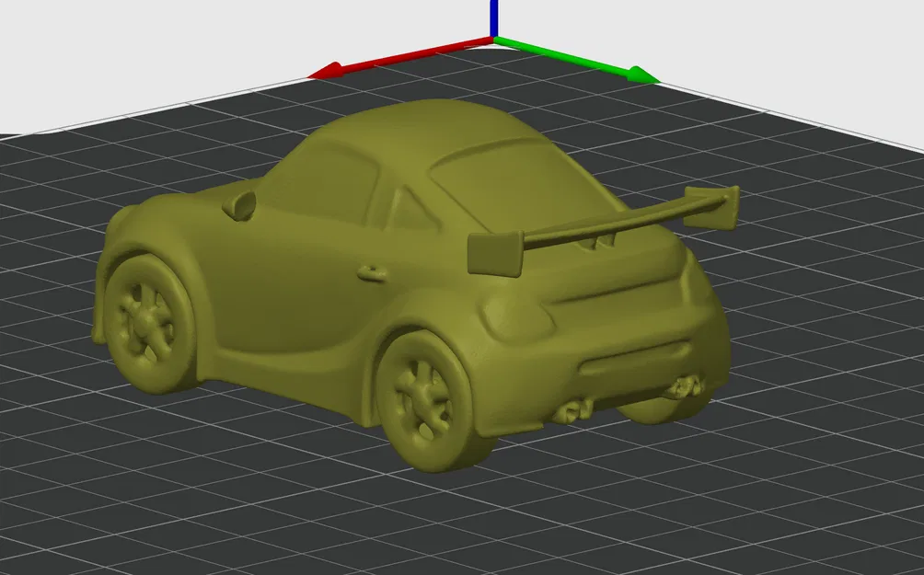Click the car's rear spoiler wing

pos(603,231)
